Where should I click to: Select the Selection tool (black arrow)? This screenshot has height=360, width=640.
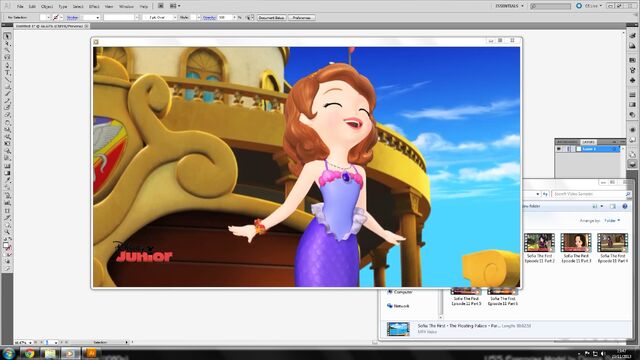click(7, 36)
